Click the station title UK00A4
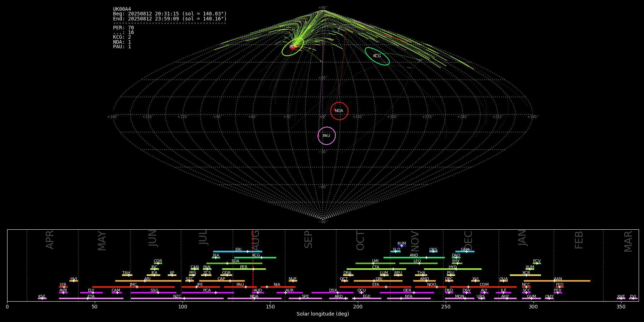The image size is (644, 322). (x=122, y=9)
